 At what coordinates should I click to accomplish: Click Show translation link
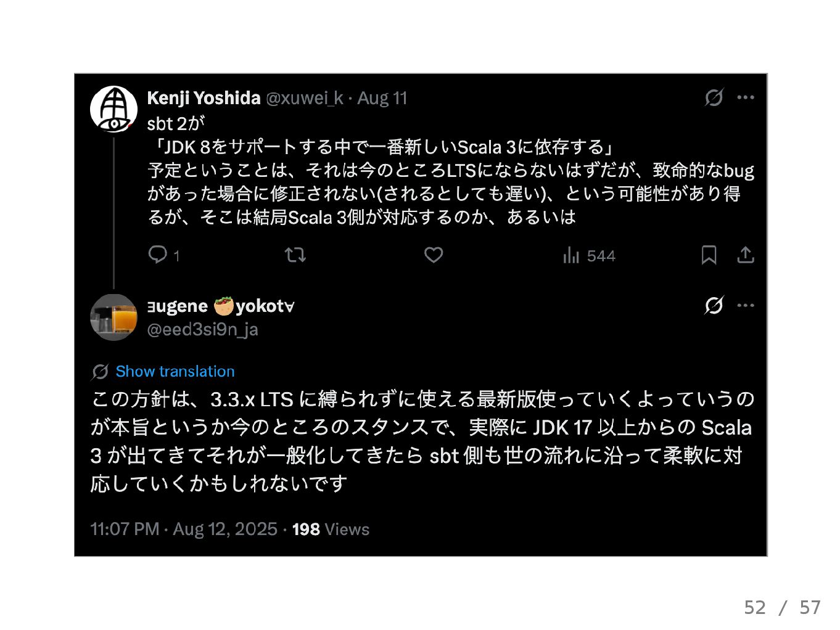pos(175,371)
